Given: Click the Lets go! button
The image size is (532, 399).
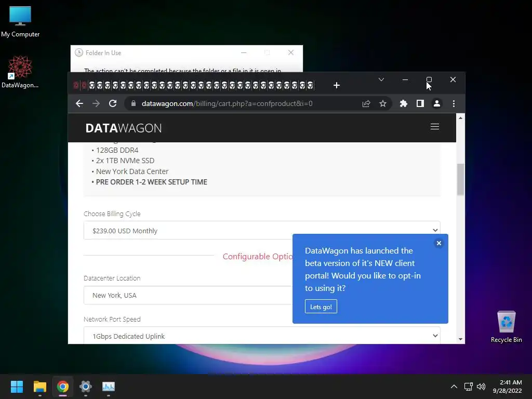Looking at the screenshot, I should tap(321, 307).
